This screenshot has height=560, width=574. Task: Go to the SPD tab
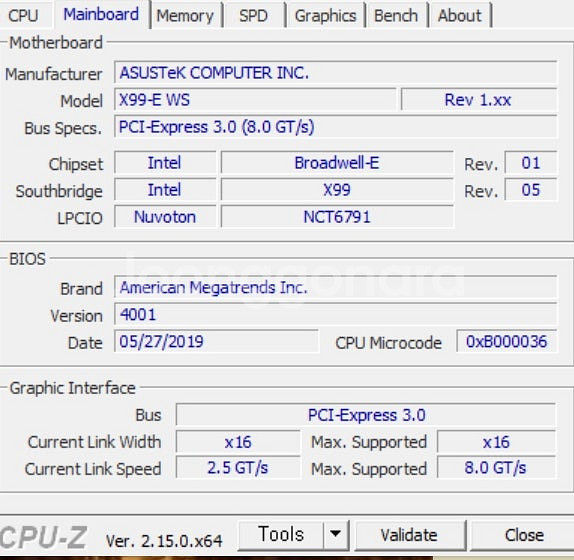pos(253,16)
